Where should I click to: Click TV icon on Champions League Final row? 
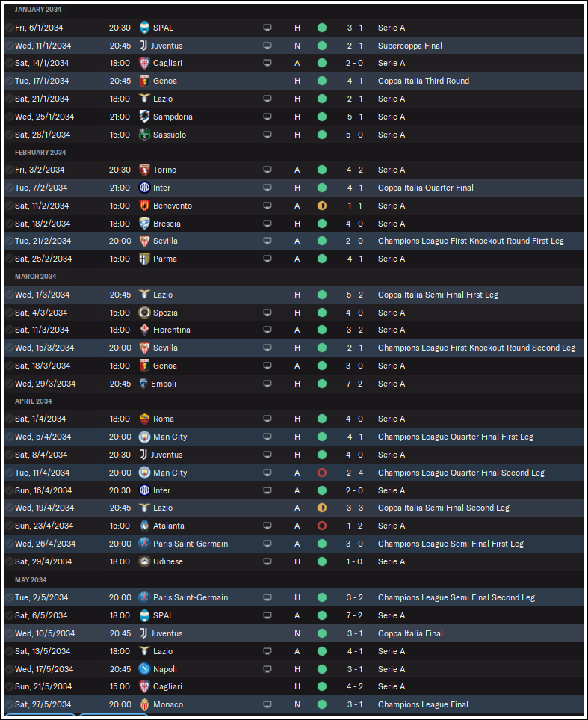point(267,704)
